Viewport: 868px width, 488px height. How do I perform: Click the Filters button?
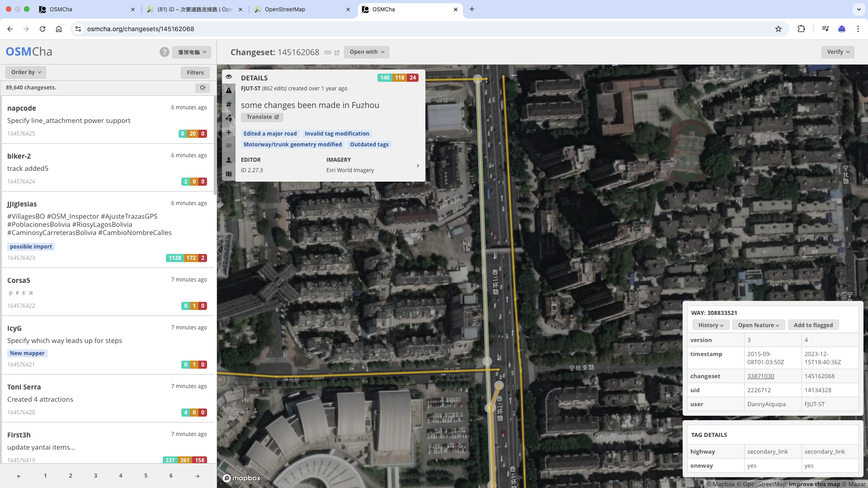pyautogui.click(x=195, y=72)
